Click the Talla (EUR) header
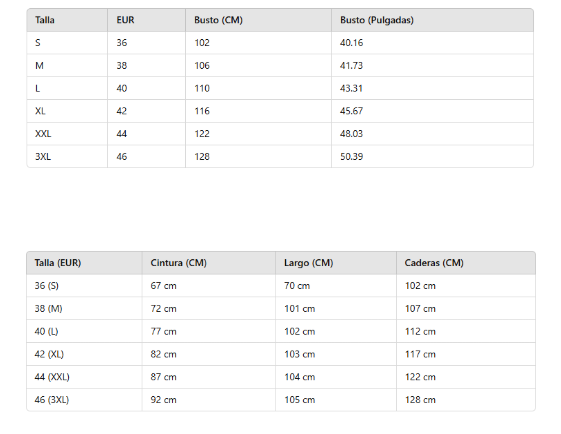The image size is (561, 434). coord(58,263)
